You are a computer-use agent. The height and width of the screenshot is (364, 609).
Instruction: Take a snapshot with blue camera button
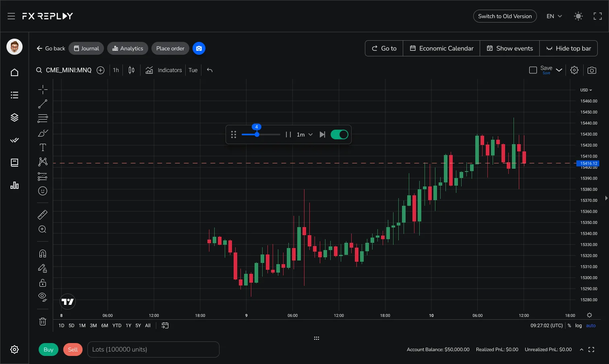point(199,48)
